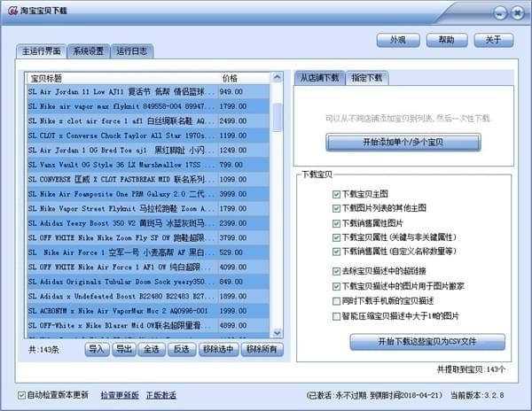Screen dimensions: 532x411
Task: Uncheck 下载宝贝主图 checkbox
Action: pos(337,194)
